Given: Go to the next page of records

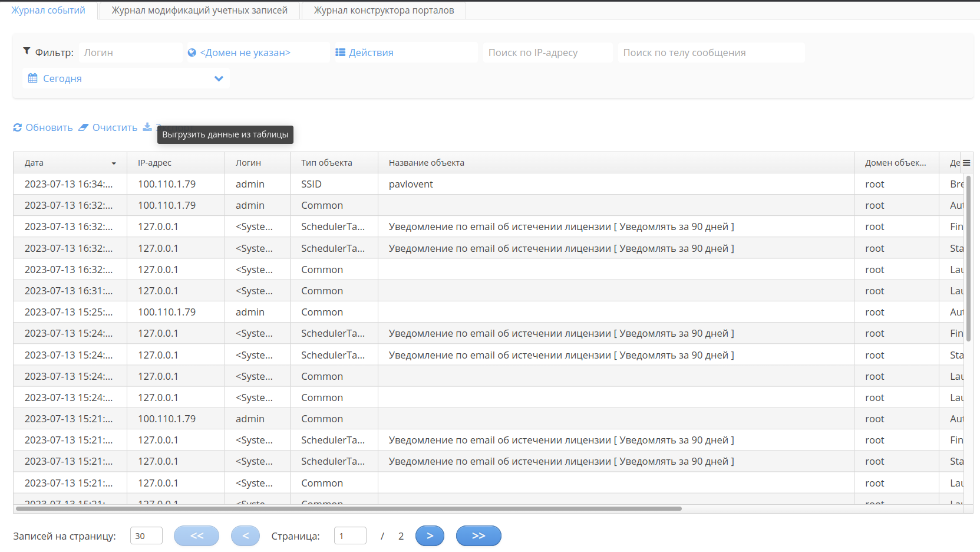Looking at the screenshot, I should pyautogui.click(x=430, y=535).
